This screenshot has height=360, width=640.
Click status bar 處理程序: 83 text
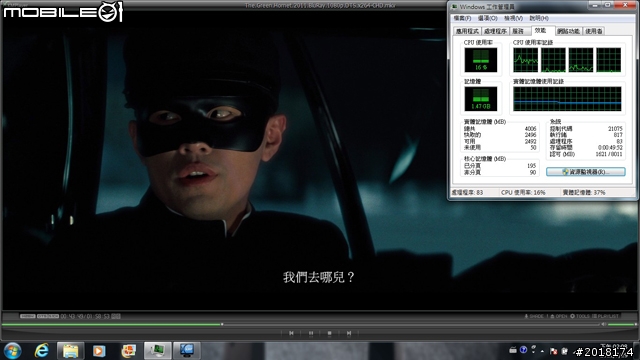click(467, 192)
